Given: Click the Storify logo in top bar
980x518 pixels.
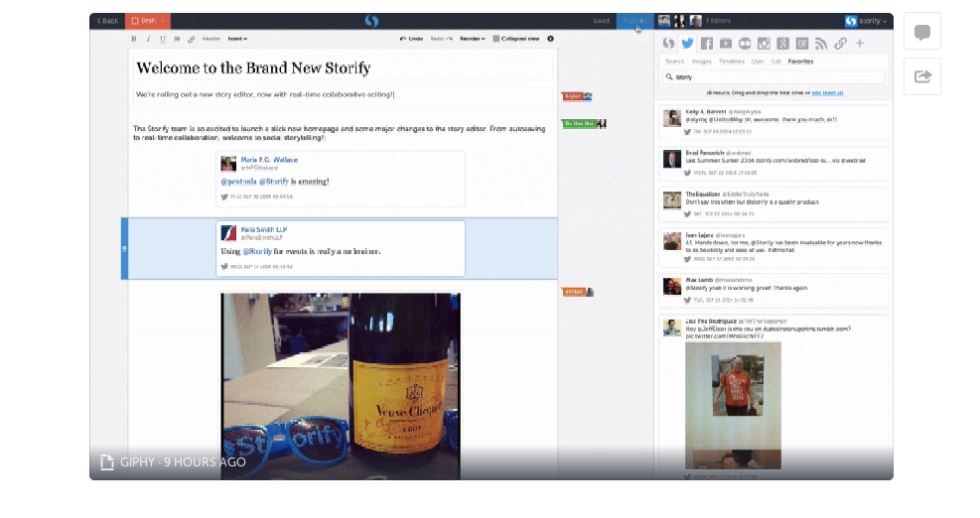Looking at the screenshot, I should pyautogui.click(x=371, y=21).
